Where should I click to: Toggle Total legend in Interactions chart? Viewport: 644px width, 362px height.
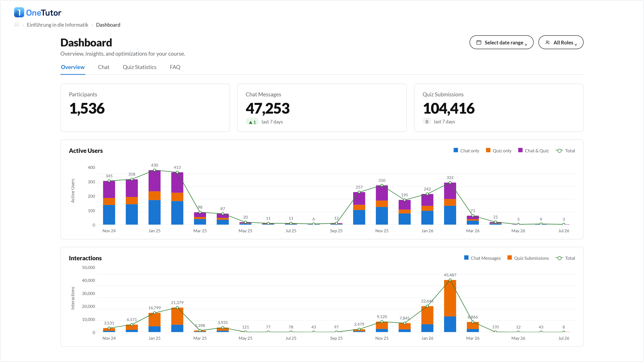(x=565, y=258)
